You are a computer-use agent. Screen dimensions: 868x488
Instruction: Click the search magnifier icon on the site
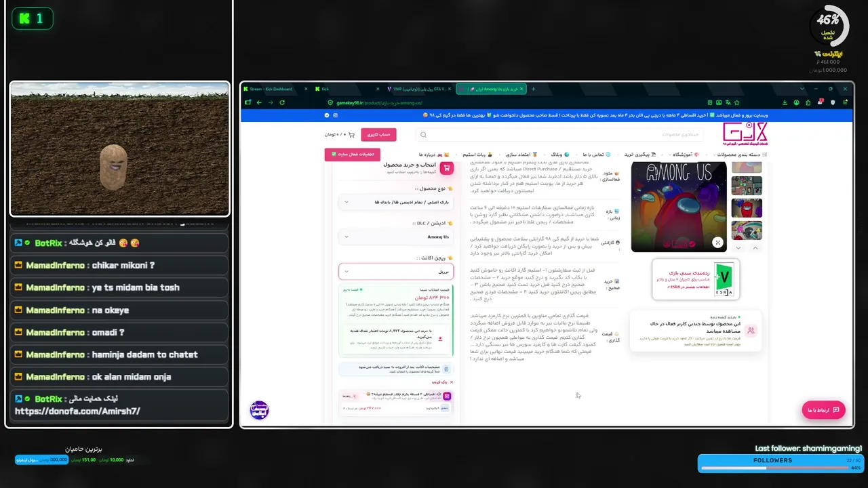coord(424,135)
